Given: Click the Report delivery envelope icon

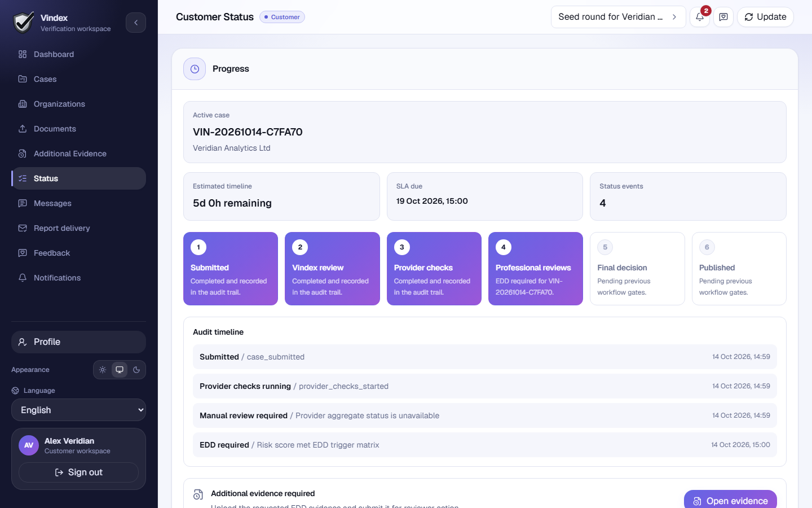Looking at the screenshot, I should (x=23, y=228).
